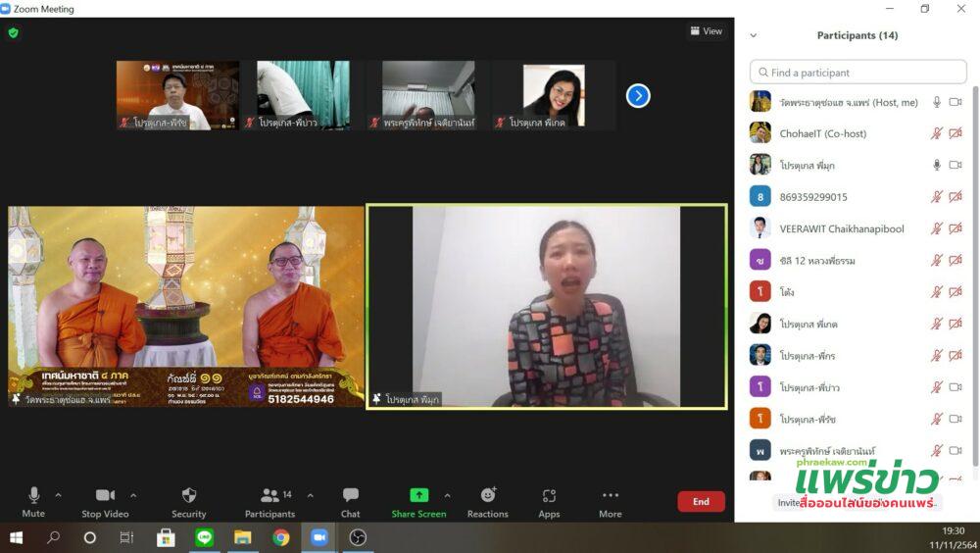Click the More options icon
The height and width of the screenshot is (553, 980).
(x=610, y=496)
